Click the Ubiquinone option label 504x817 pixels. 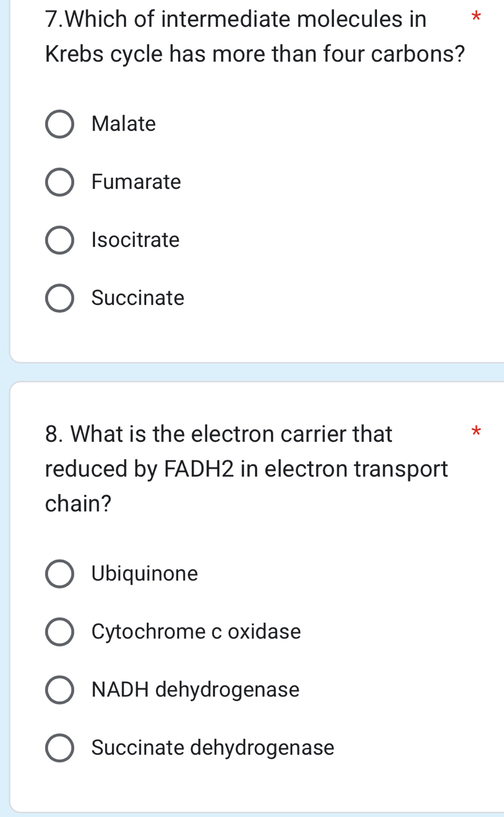tap(144, 573)
